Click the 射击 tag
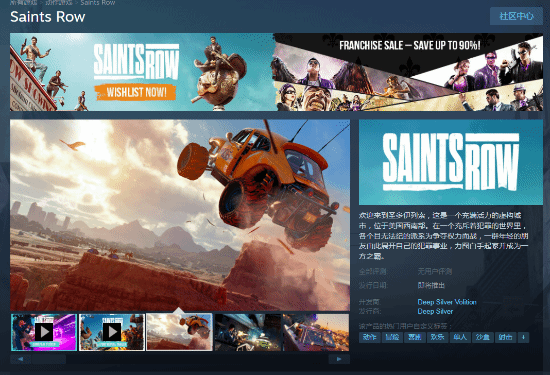 [505, 337]
